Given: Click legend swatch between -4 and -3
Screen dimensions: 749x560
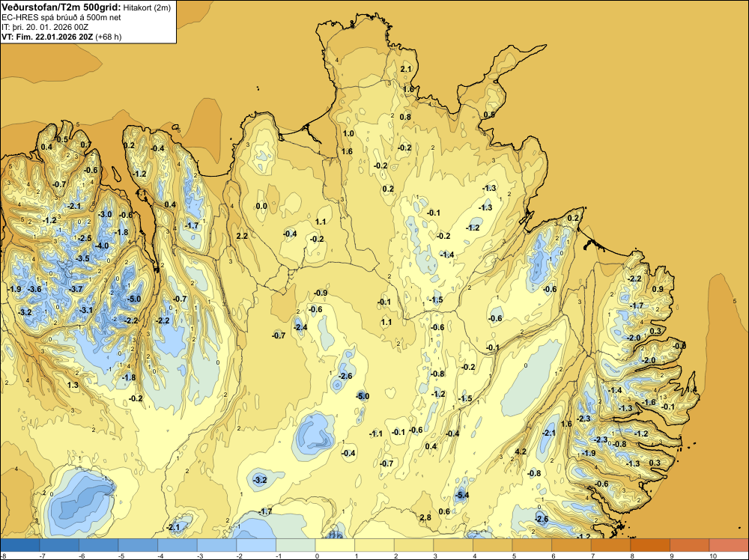Looking at the screenshot, I should [178, 545].
